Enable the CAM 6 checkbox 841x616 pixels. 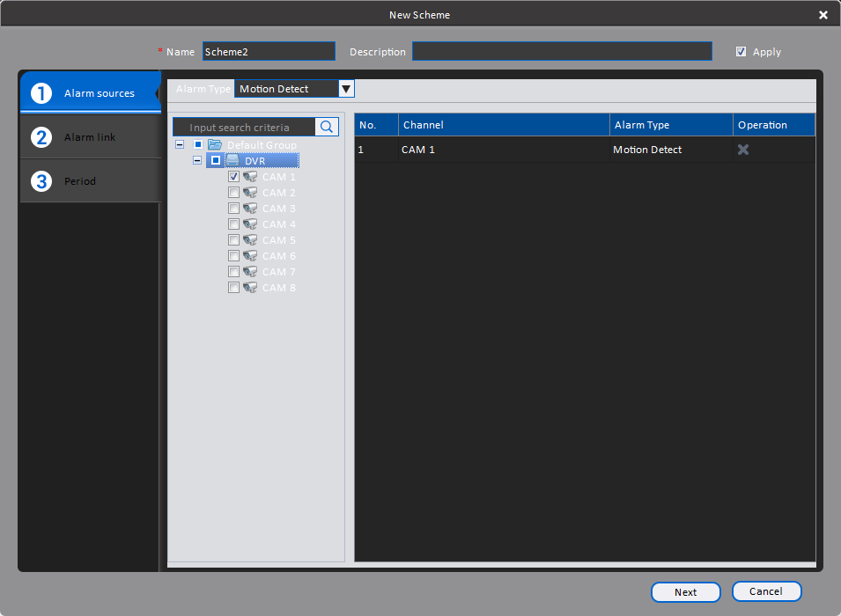[233, 256]
